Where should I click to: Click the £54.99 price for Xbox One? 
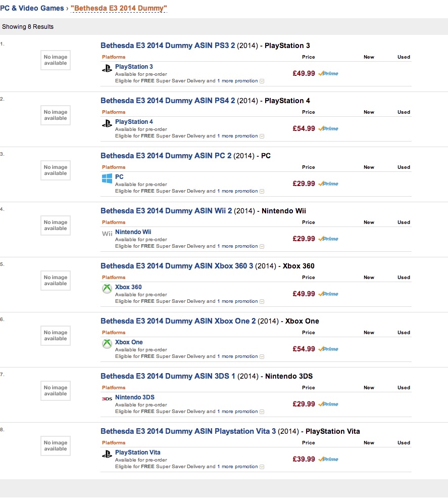(304, 349)
